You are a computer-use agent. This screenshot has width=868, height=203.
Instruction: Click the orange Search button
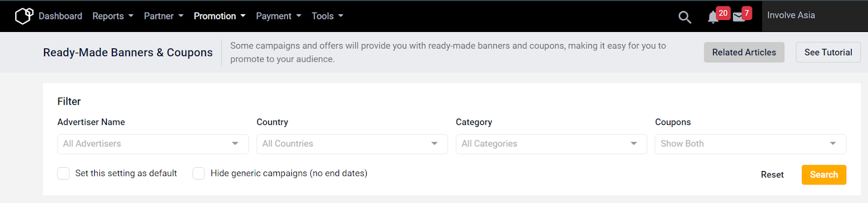coord(824,175)
